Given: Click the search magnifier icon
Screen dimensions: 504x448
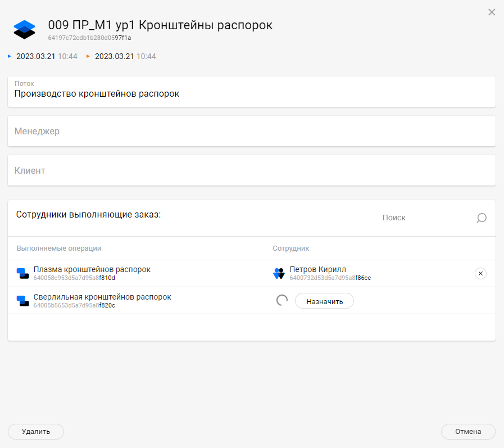Looking at the screenshot, I should point(481,218).
